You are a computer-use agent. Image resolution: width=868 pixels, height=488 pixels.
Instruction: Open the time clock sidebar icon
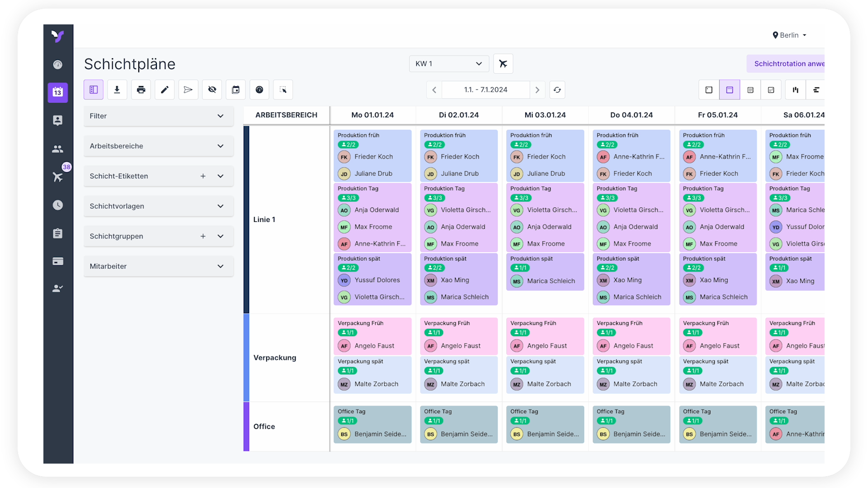pos(58,205)
